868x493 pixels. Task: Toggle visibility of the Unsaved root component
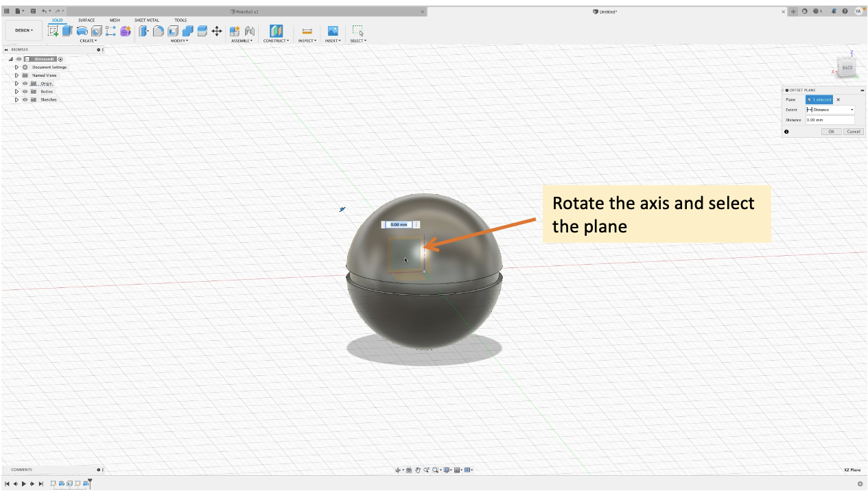[19, 59]
